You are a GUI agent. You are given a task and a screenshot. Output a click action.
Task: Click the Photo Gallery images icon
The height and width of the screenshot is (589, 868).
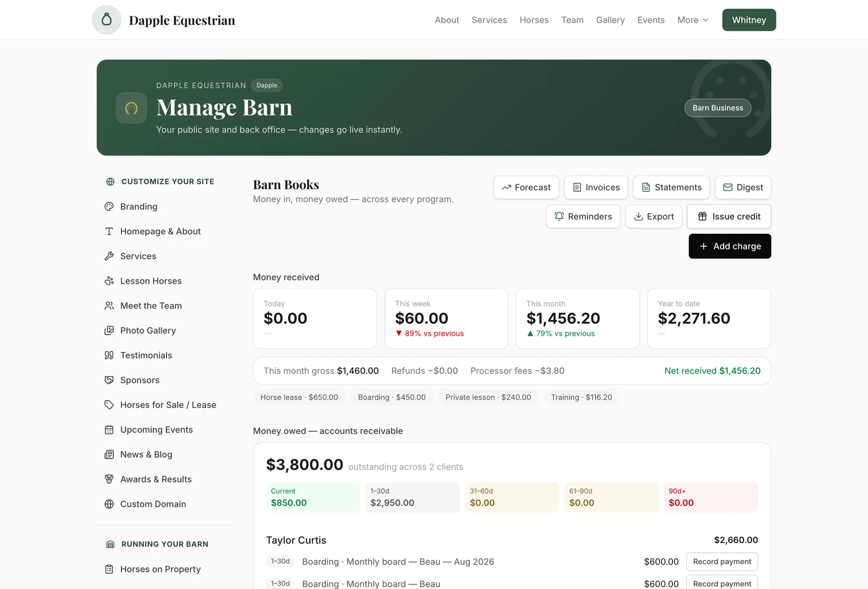(x=109, y=330)
